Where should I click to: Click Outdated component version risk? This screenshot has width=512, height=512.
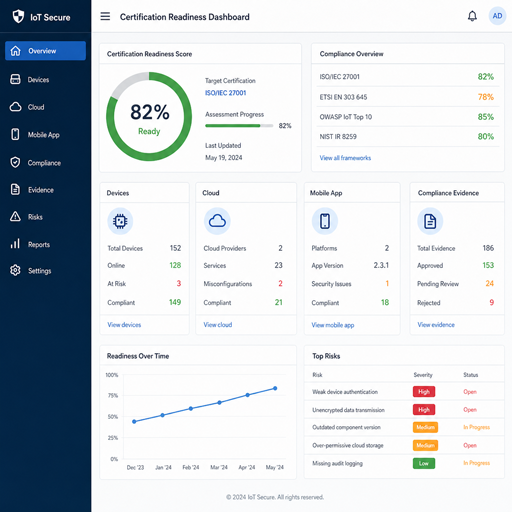point(346,427)
